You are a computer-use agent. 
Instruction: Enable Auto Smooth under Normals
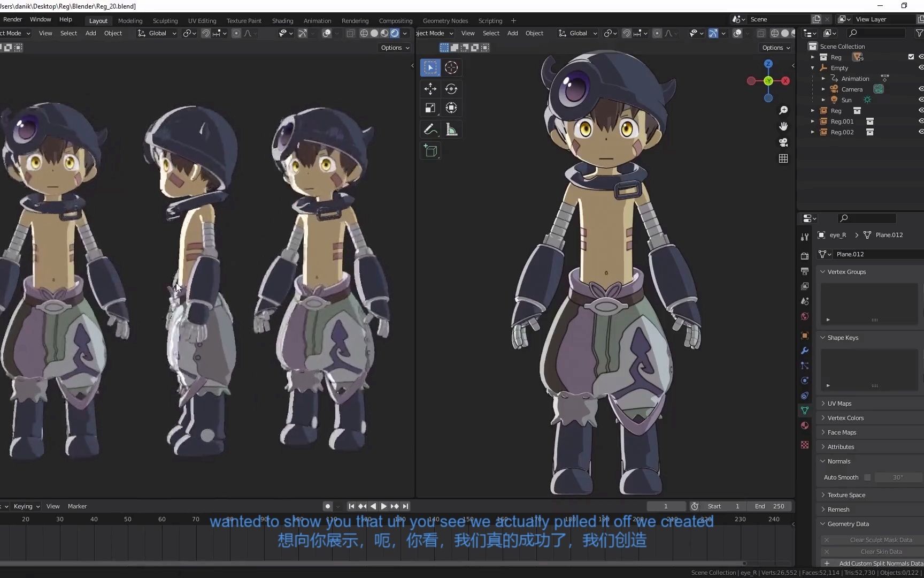867,477
